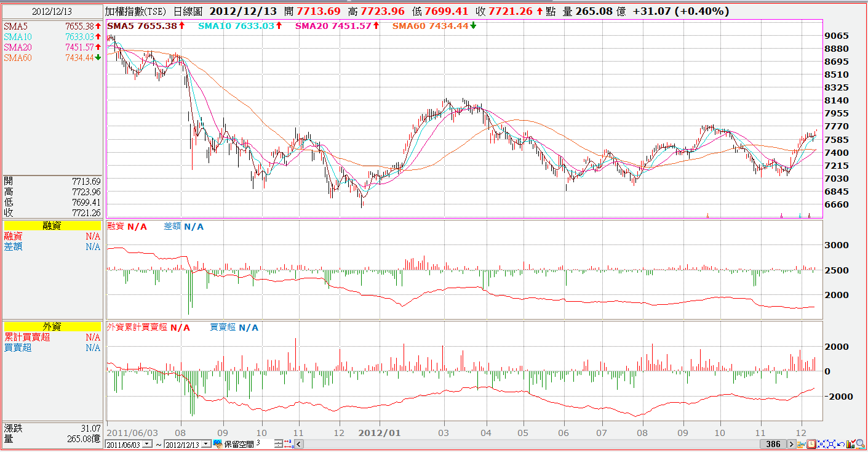Image resolution: width=868 pixels, height=452 pixels.
Task: Click the expand chart outward-arrows icon
Action: point(830,444)
